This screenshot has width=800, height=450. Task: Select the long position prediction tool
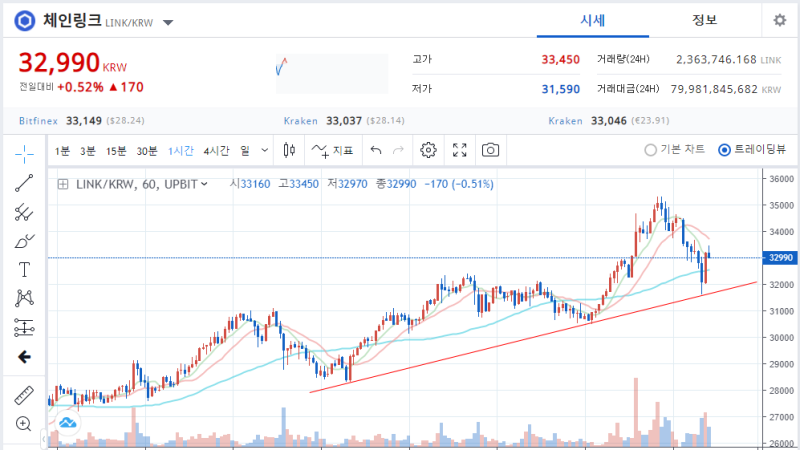24,328
